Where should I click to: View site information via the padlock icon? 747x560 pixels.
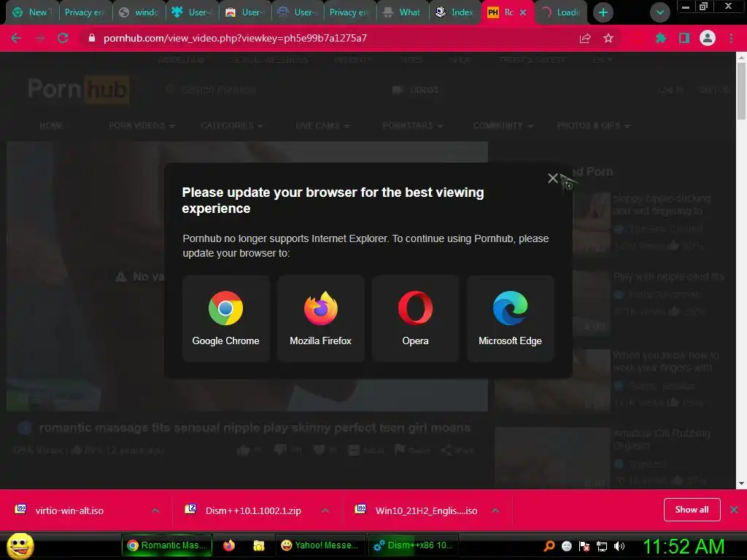pyautogui.click(x=92, y=38)
